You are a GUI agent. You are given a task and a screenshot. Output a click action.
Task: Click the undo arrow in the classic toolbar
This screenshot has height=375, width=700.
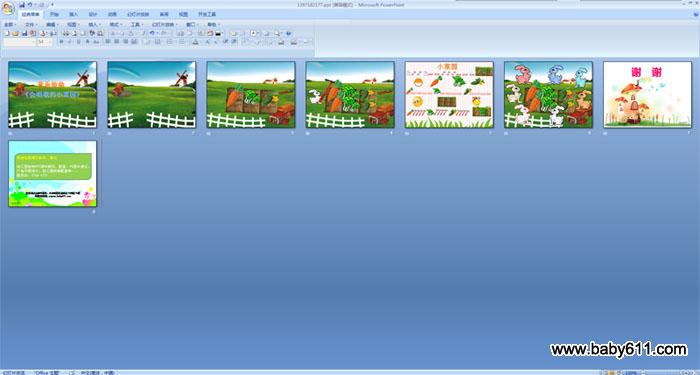(x=152, y=33)
